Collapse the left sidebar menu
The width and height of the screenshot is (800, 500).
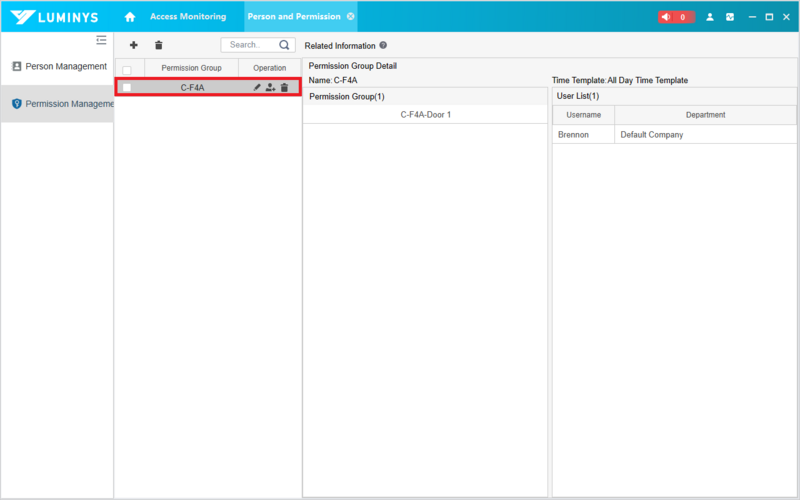[x=102, y=40]
